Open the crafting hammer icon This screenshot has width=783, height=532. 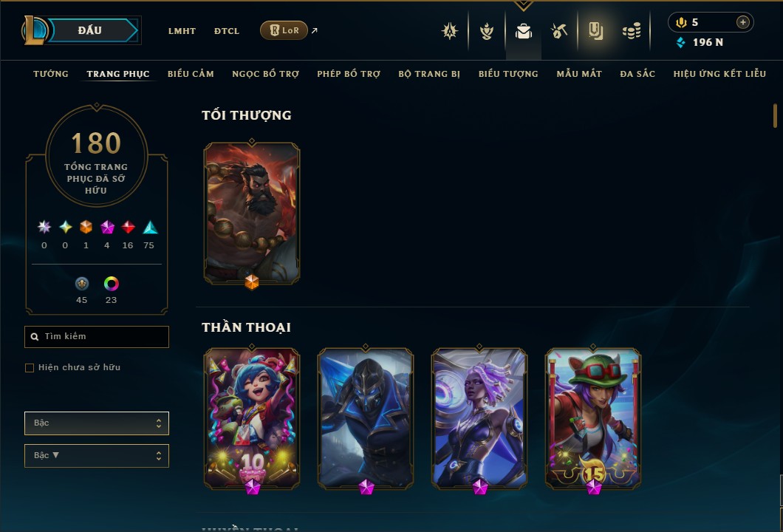point(558,32)
